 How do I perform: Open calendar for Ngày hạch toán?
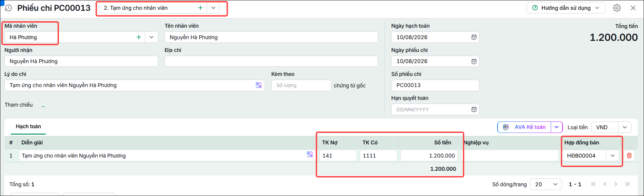pos(474,37)
